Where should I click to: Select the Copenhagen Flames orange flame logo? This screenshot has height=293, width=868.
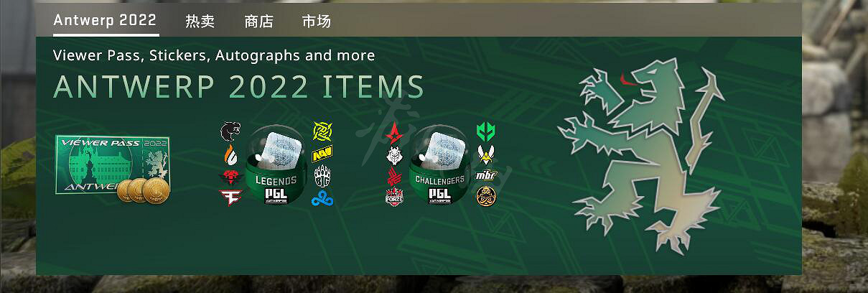pyautogui.click(x=229, y=154)
